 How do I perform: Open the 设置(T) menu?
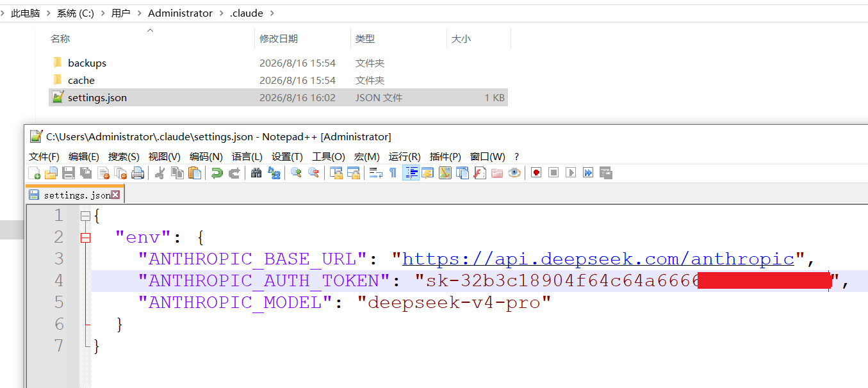(x=288, y=156)
